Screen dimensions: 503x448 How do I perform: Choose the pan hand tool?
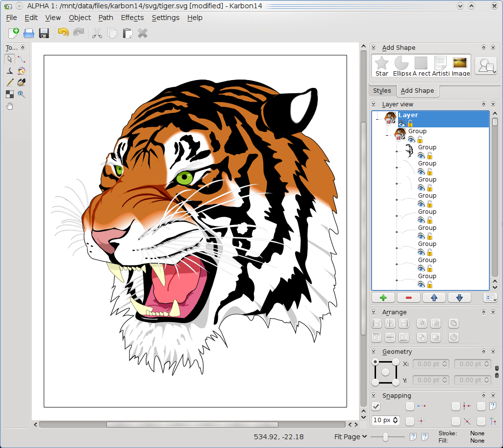click(x=10, y=106)
